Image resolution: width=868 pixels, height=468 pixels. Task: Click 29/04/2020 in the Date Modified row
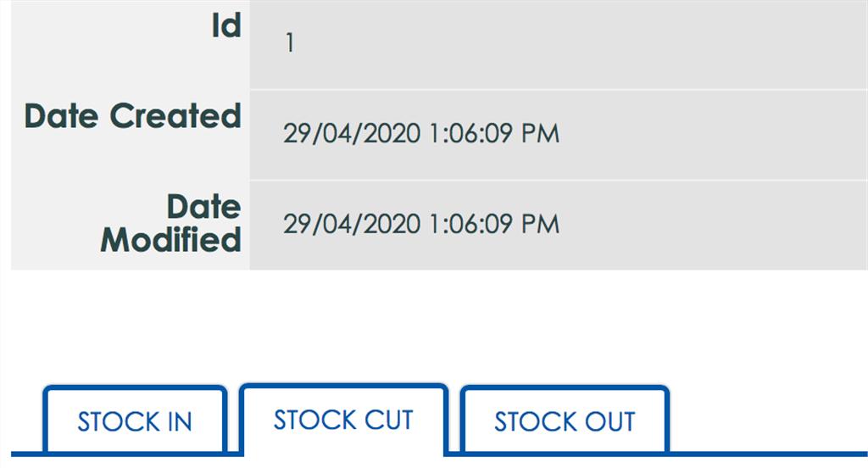(x=352, y=225)
